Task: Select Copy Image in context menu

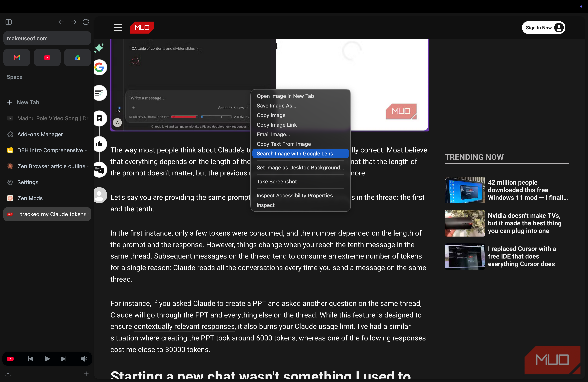Action: tap(300, 115)
